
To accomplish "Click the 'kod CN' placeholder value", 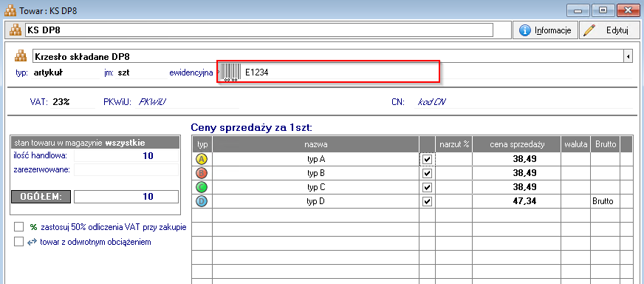I will click(x=431, y=102).
